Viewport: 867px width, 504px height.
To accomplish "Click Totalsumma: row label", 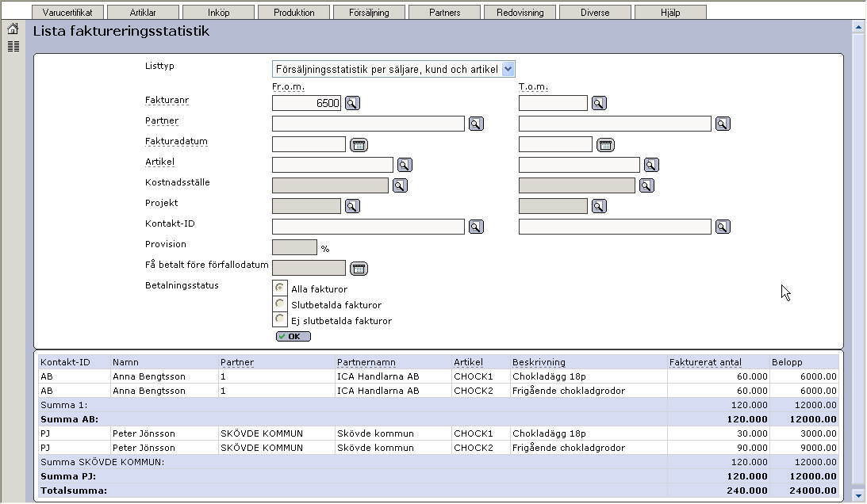I will 74,491.
